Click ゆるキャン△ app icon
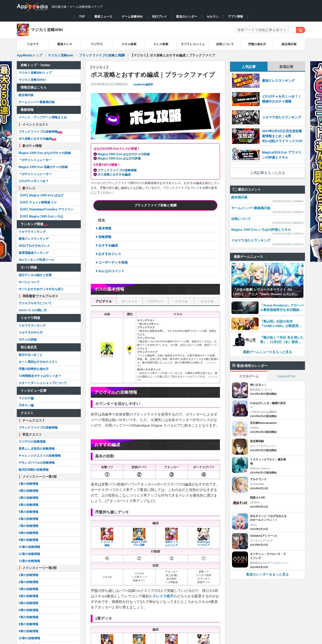This screenshot has width=322, height=644. (240, 521)
